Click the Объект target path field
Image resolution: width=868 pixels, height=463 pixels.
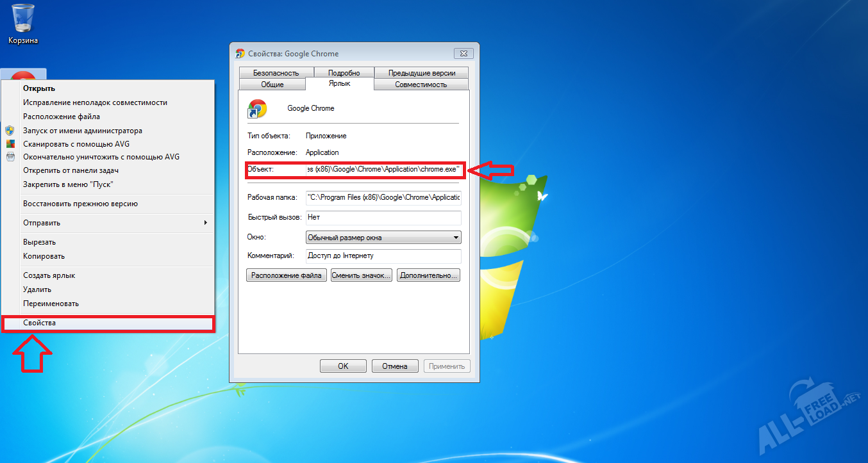click(x=383, y=170)
